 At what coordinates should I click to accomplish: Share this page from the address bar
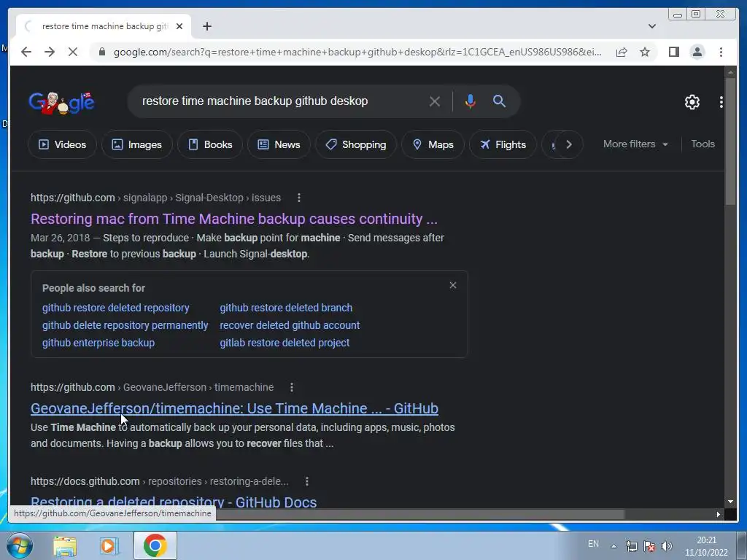(x=622, y=52)
